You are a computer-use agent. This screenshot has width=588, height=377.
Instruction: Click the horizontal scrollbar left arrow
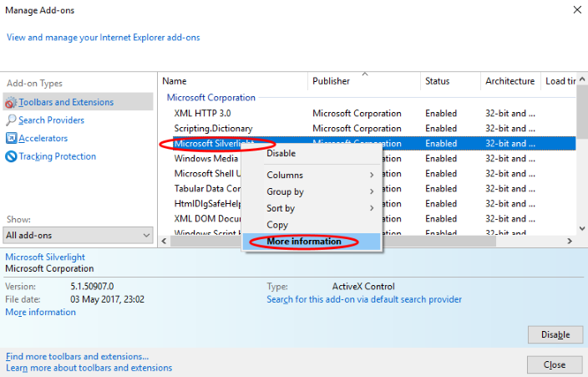pos(164,241)
